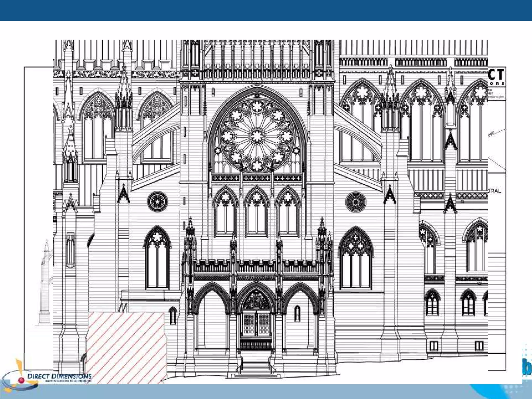Viewport: 532px width, 399px height.
Task: Click the dark blue header bar at the top
Action: tap(266, 10)
